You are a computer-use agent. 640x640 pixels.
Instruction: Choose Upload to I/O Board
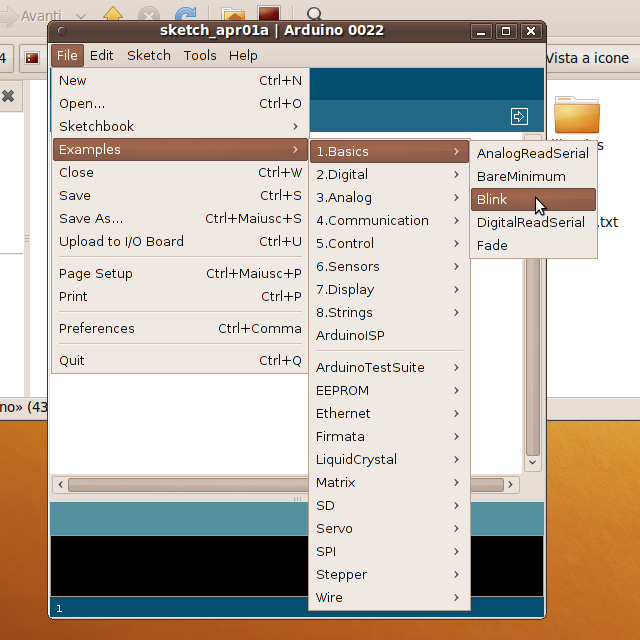tap(180, 241)
